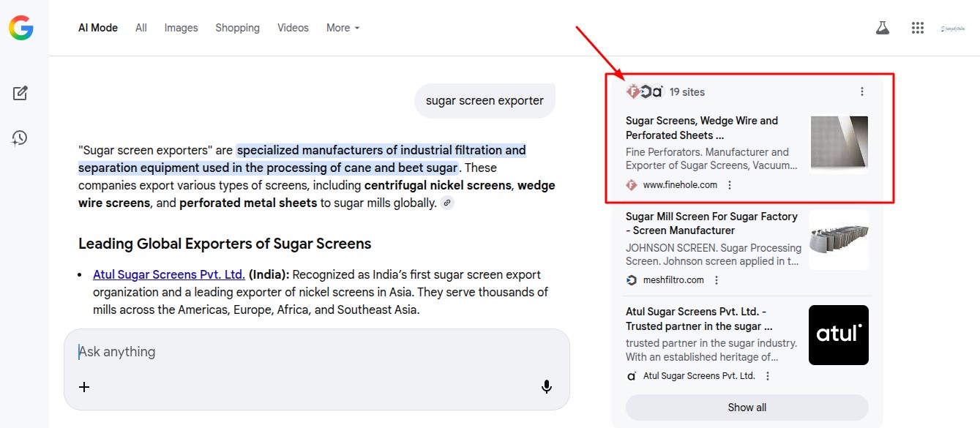Open the Sugar Mill Screen result title
This screenshot has height=428, width=980.
[711, 223]
